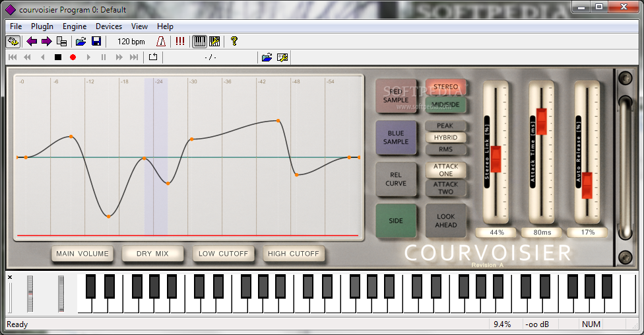This screenshot has height=335, width=644.
Task: Go to previous program with left arrow
Action: (31, 41)
